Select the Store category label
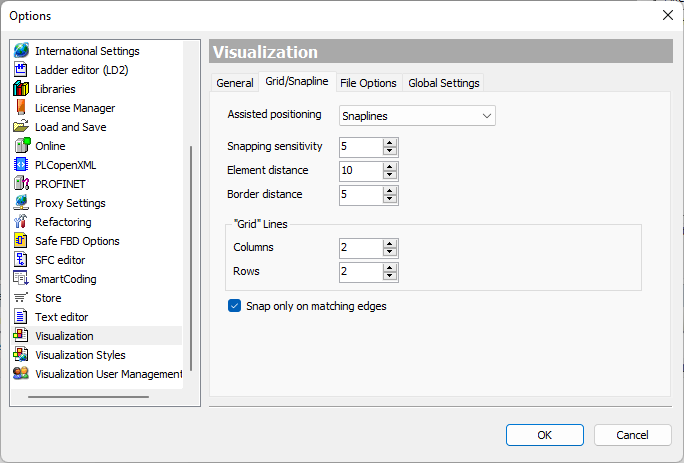This screenshot has height=463, width=684. (48, 298)
